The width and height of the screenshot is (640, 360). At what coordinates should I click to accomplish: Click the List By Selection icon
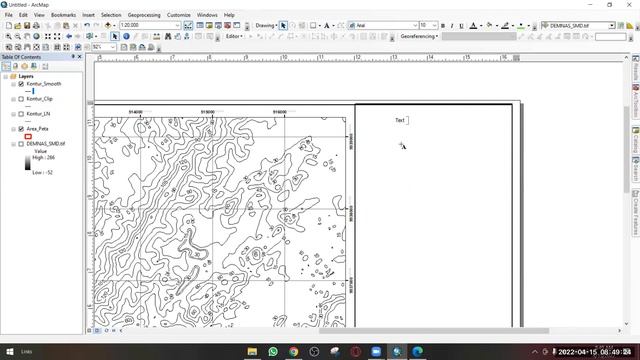pos(34,66)
